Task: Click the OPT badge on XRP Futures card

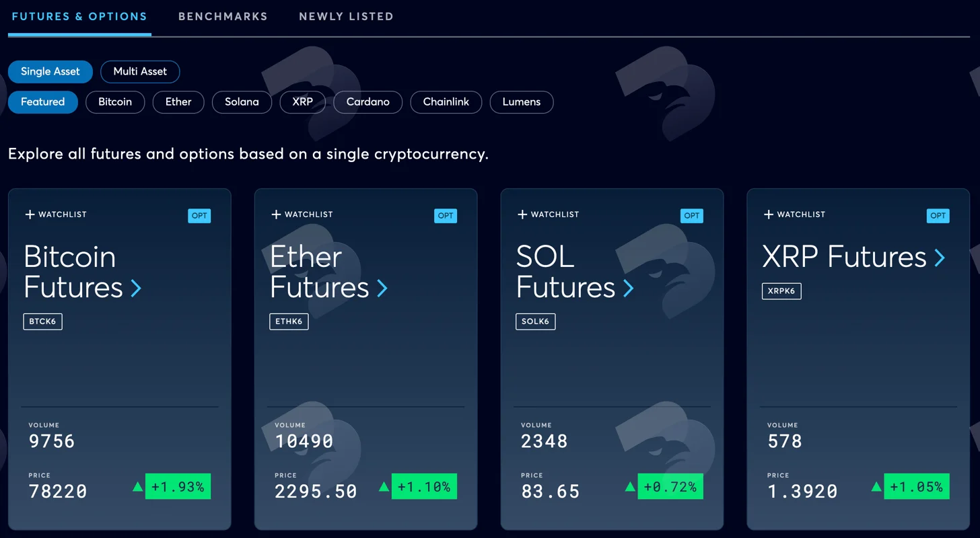Action: (938, 216)
